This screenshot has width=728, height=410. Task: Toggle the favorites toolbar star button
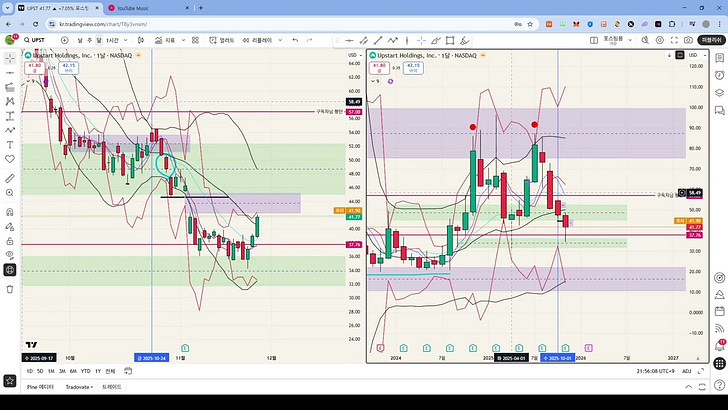(x=10, y=381)
